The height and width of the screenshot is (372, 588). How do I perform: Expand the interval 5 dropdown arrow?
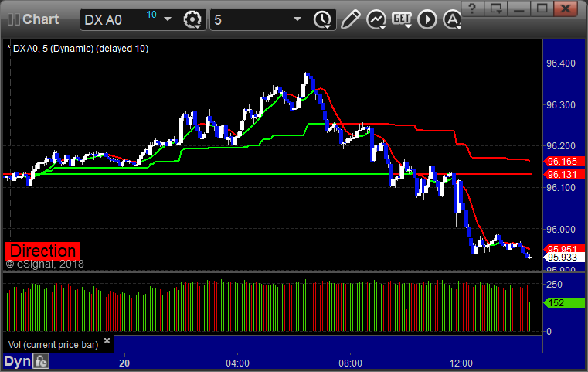[x=297, y=19]
